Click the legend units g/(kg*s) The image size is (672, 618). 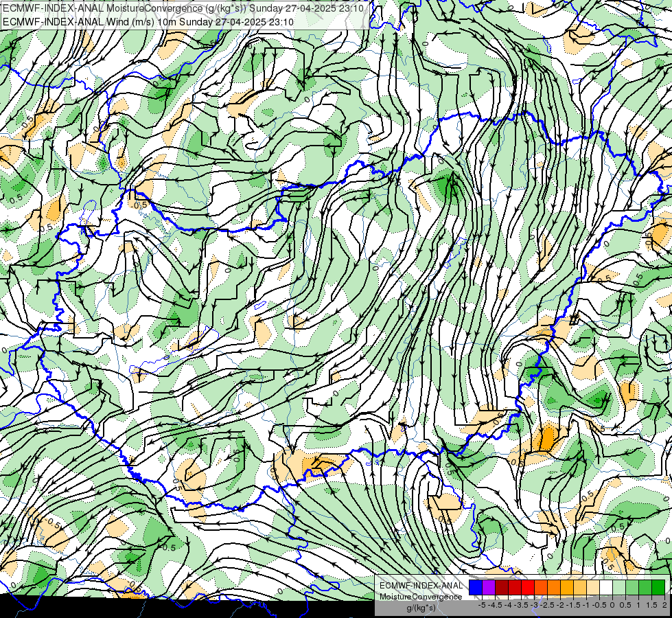(421, 608)
